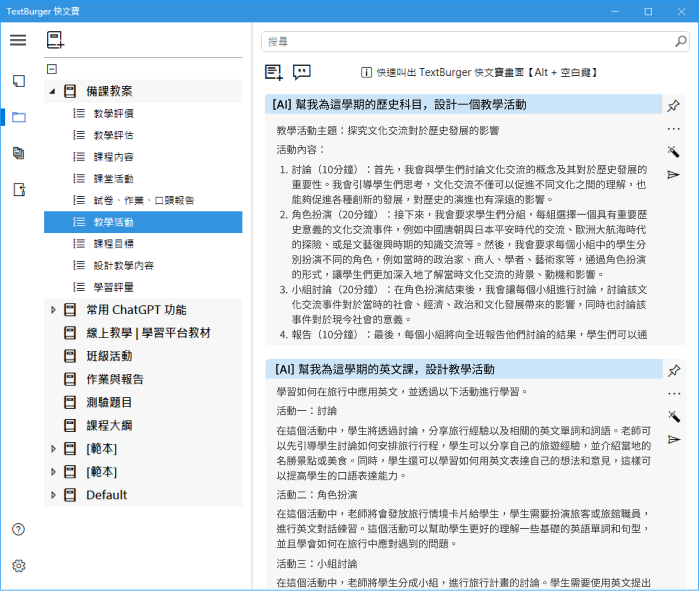Collapse the 備課教案 notebook

(x=52, y=91)
